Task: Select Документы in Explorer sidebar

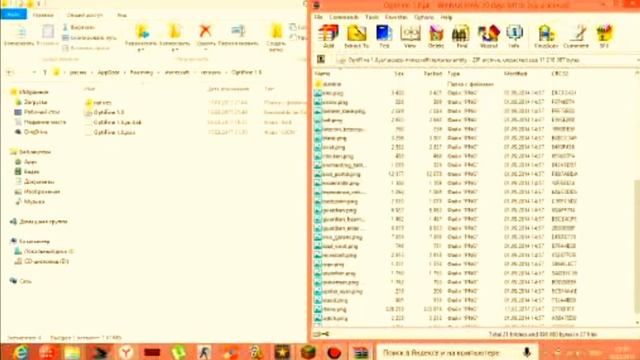Action: click(39, 182)
